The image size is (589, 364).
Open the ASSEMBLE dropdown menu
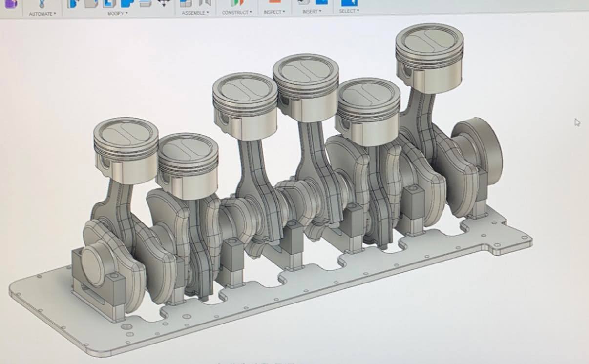pyautogui.click(x=195, y=13)
